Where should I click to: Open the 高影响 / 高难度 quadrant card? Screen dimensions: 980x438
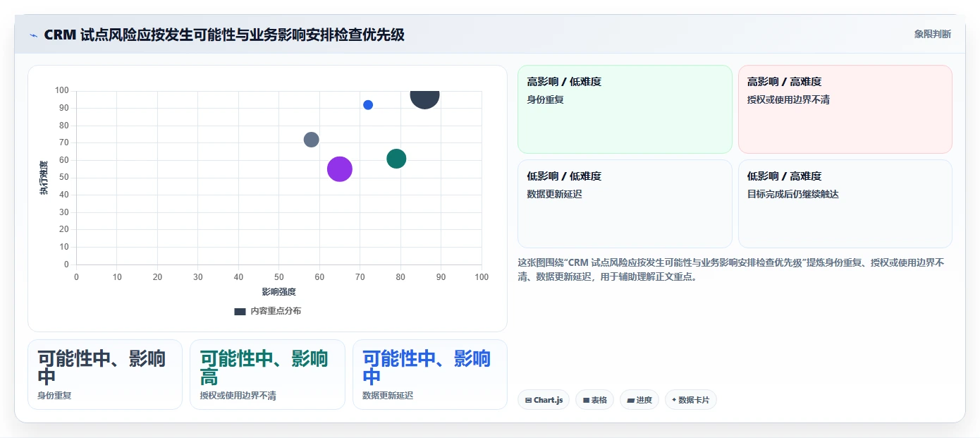(845, 109)
